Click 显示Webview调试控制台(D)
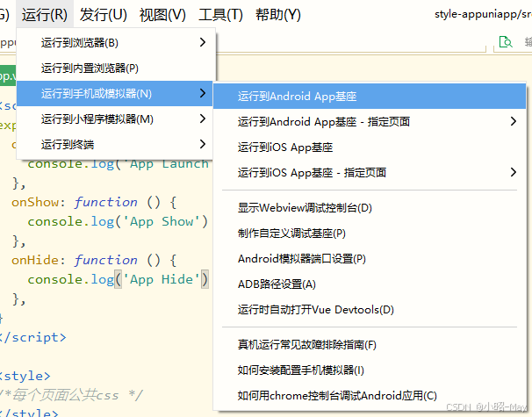 [x=370, y=208]
